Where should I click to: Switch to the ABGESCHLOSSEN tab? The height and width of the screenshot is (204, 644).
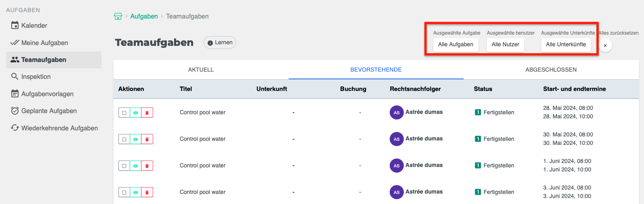551,70
